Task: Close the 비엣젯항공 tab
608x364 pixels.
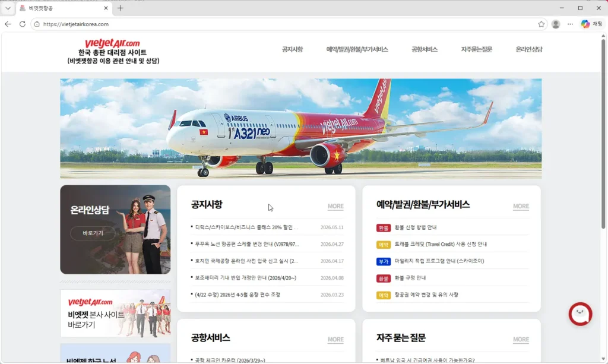Action: click(106, 8)
